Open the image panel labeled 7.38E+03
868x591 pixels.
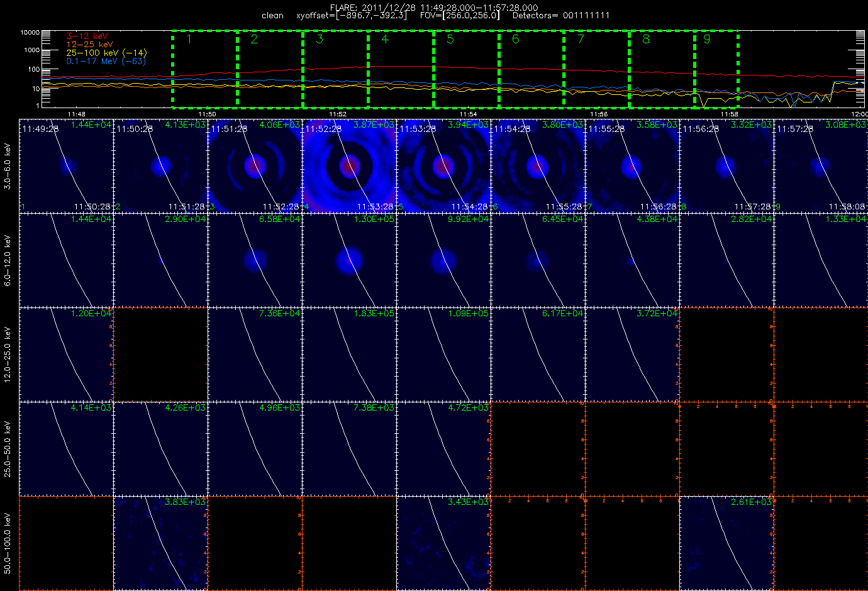(349, 449)
